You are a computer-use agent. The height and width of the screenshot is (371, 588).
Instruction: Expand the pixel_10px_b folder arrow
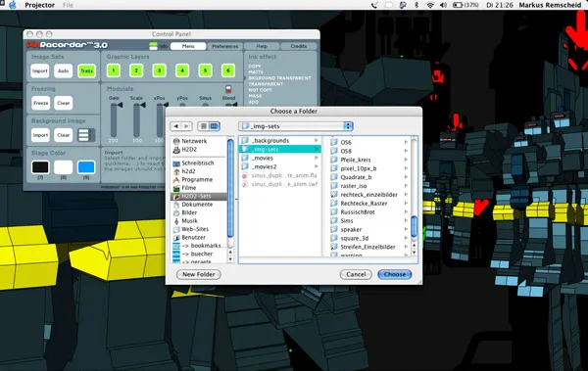coord(406,168)
